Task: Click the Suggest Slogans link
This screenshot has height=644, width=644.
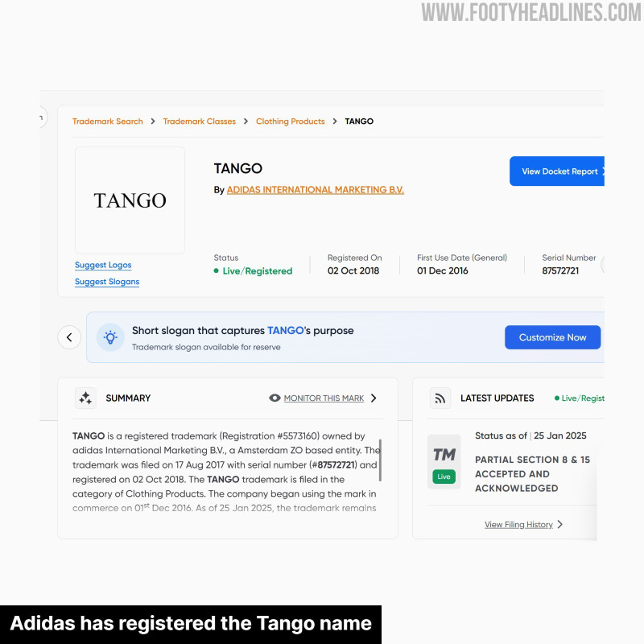Action: [x=107, y=282]
